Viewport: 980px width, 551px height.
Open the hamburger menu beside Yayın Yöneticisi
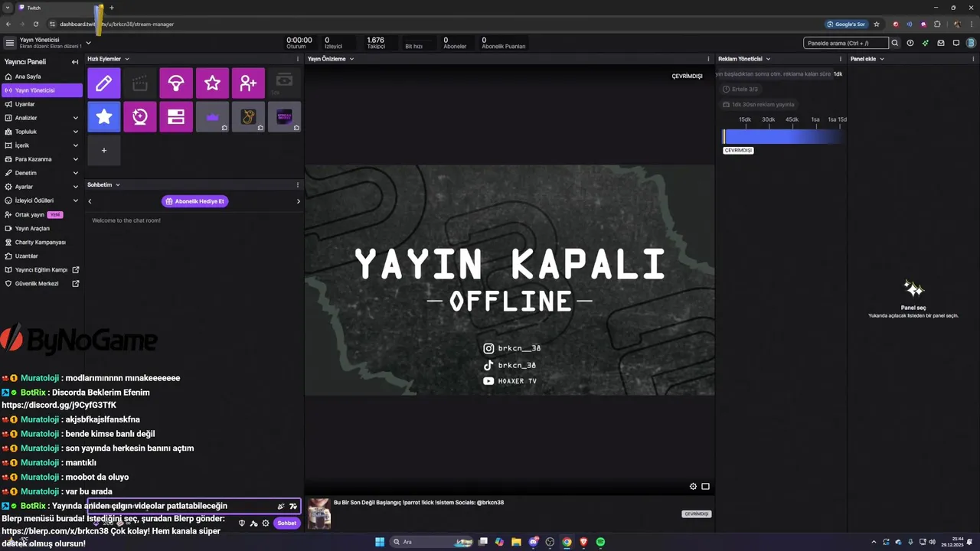click(x=9, y=43)
